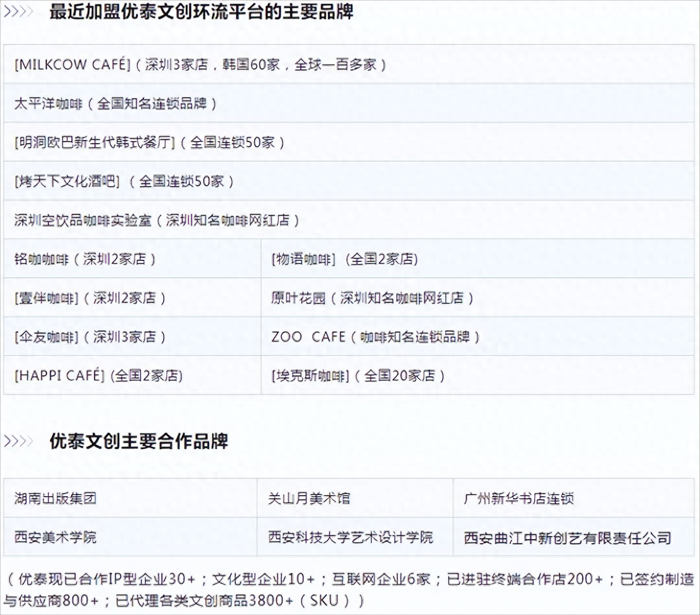Select the 壹伴咖啡 cell
Viewport: 700px width, 615px height.
(90, 298)
